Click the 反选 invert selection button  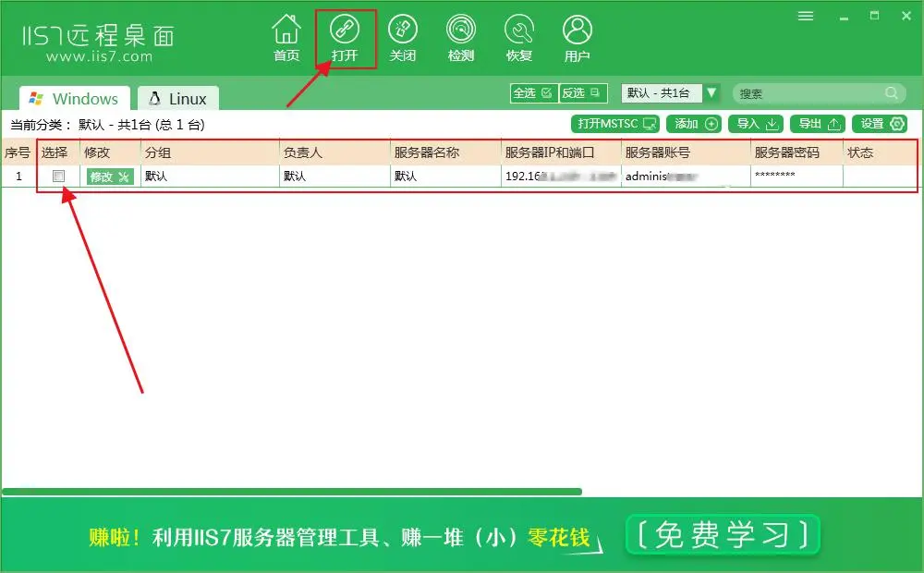click(582, 93)
